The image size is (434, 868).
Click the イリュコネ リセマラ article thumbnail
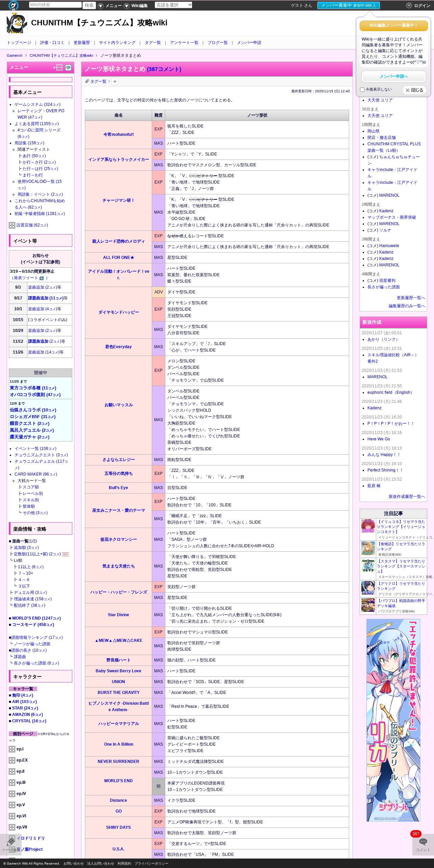[x=368, y=526]
